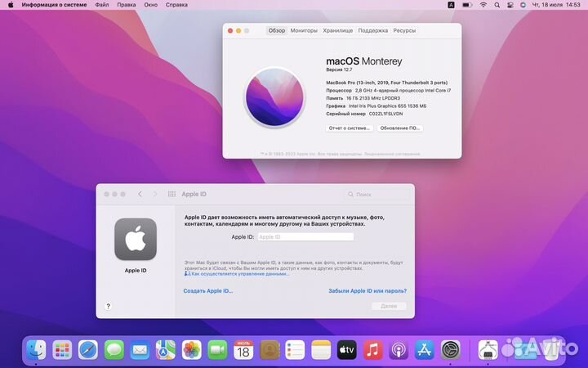Click the input source A icon
Viewport: 588px width, 368px height.
[x=451, y=5]
